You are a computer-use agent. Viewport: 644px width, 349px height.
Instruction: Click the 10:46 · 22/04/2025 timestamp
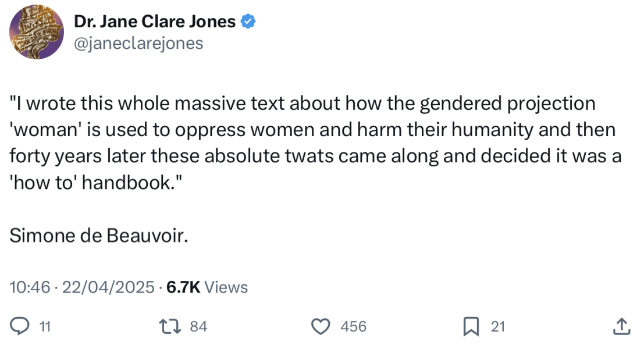coord(81,286)
